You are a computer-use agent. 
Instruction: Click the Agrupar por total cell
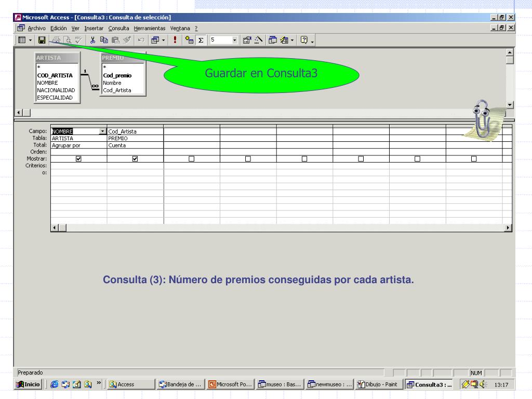pyautogui.click(x=78, y=145)
